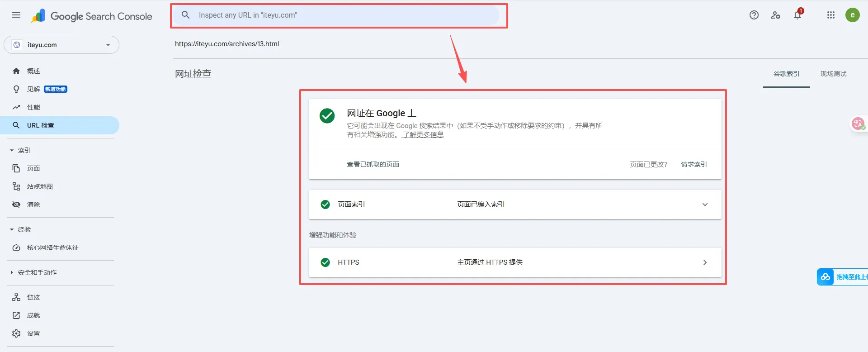
Task: Click the gauge icon for 核心网络生命体征
Action: click(x=16, y=247)
